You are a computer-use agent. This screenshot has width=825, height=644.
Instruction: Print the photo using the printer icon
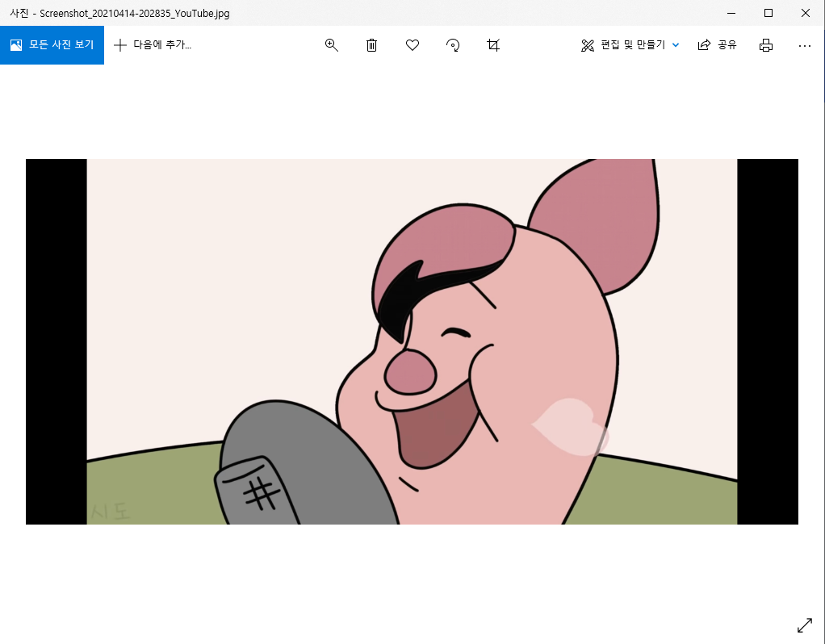click(766, 45)
